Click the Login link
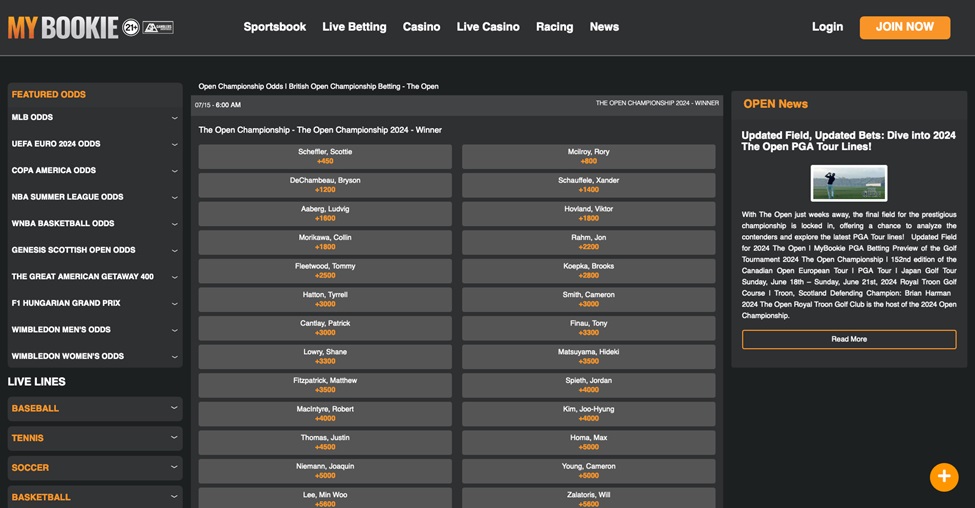The width and height of the screenshot is (975, 508). 827,27
